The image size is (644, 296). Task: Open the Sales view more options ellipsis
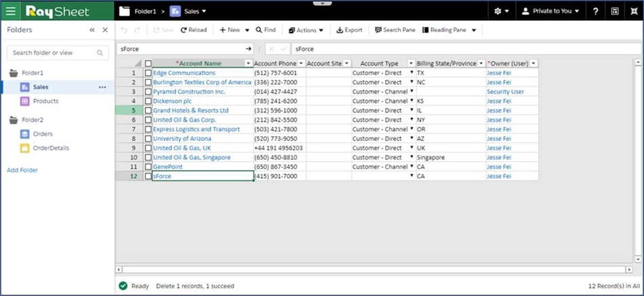[x=102, y=87]
